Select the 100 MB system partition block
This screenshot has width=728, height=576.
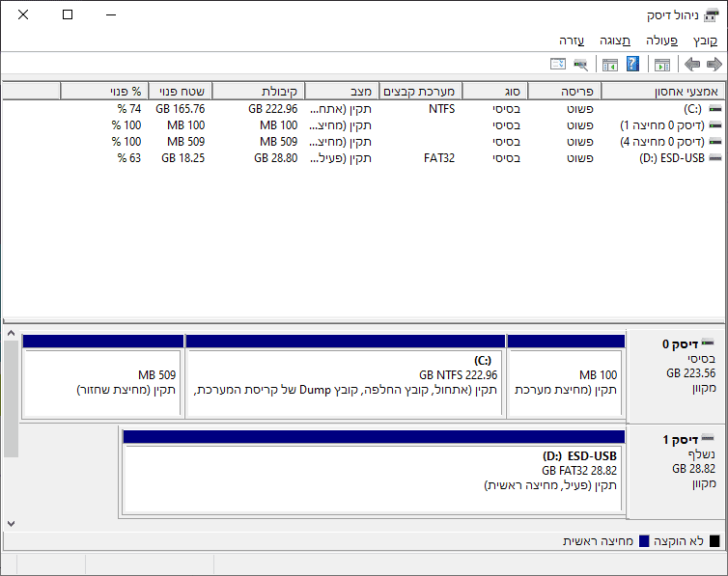(x=566, y=376)
